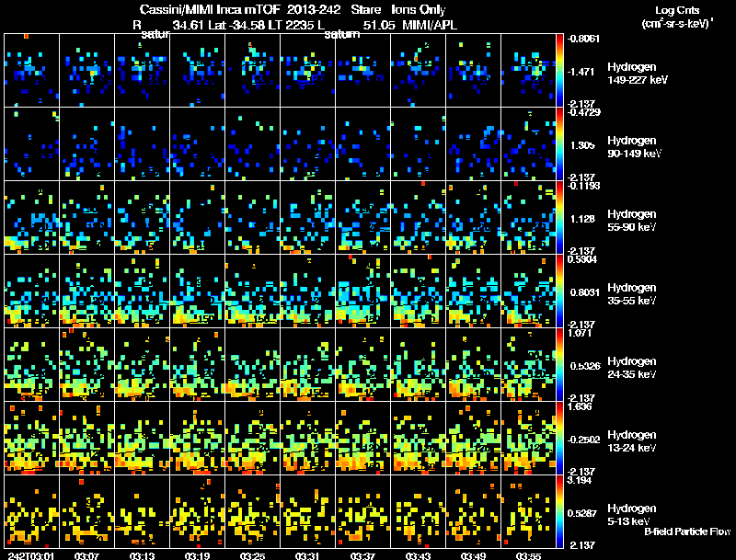Click the '-0.8061' colorbar value
This screenshot has height=560, width=736.
[x=583, y=39]
